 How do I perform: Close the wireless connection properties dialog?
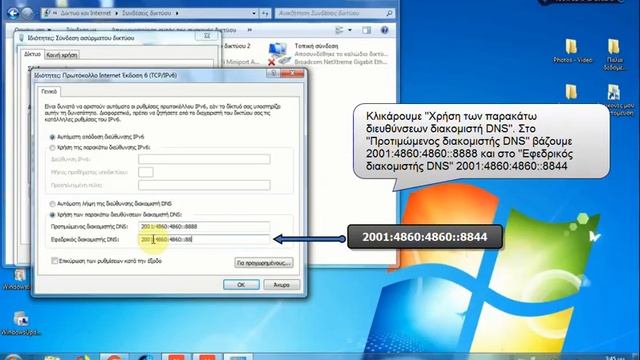207,36
